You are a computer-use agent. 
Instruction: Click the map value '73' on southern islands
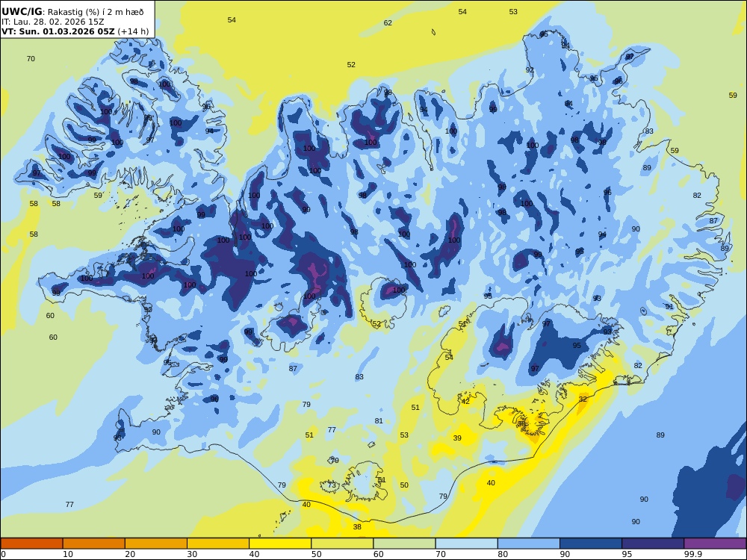coord(332,485)
